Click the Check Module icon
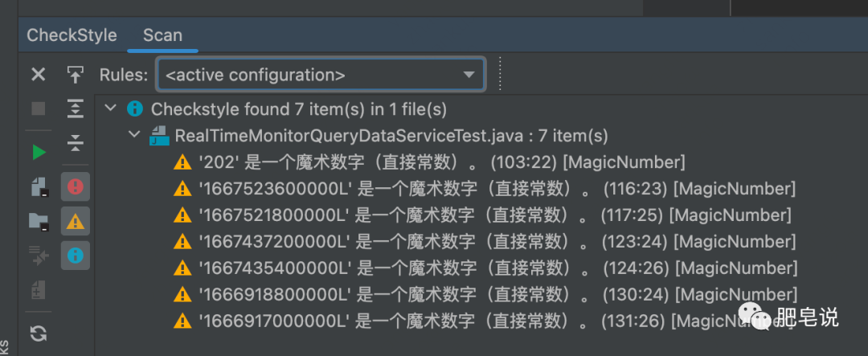Screen dimensions: 868x356 pos(38,186)
